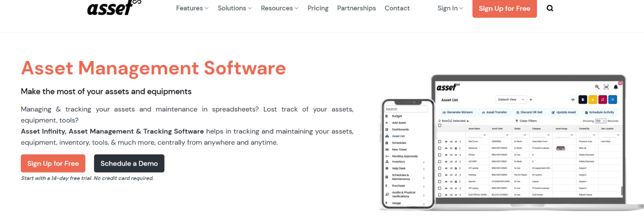The image size is (644, 224).
Task: Toggle the select-all header checkbox
Action: point(440,125)
